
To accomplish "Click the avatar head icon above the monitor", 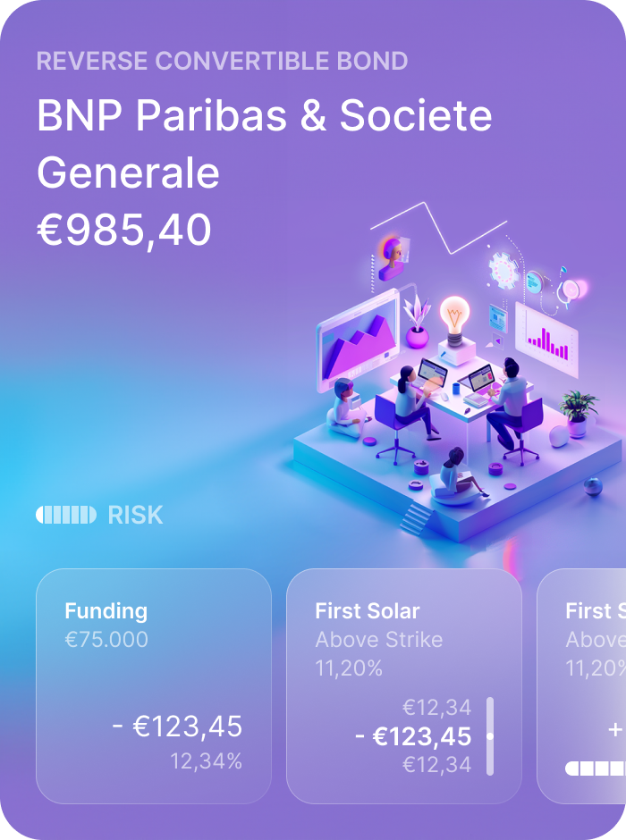I will [393, 258].
